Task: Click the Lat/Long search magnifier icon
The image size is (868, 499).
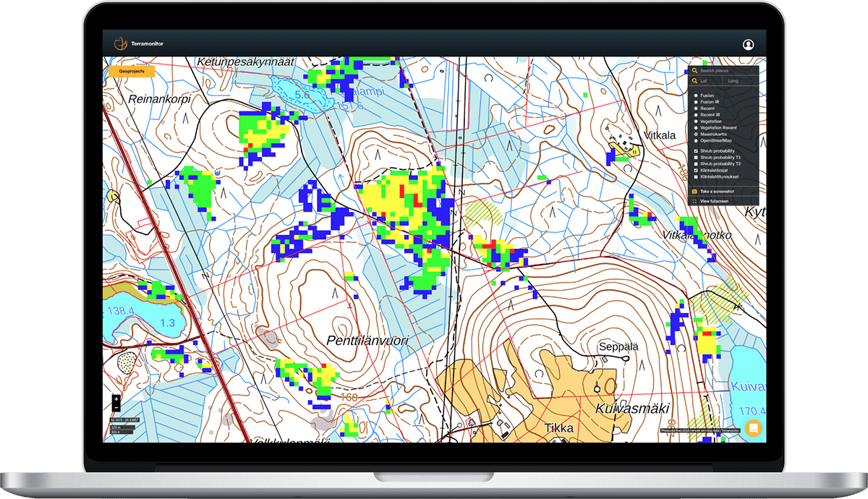Action: 694,80
